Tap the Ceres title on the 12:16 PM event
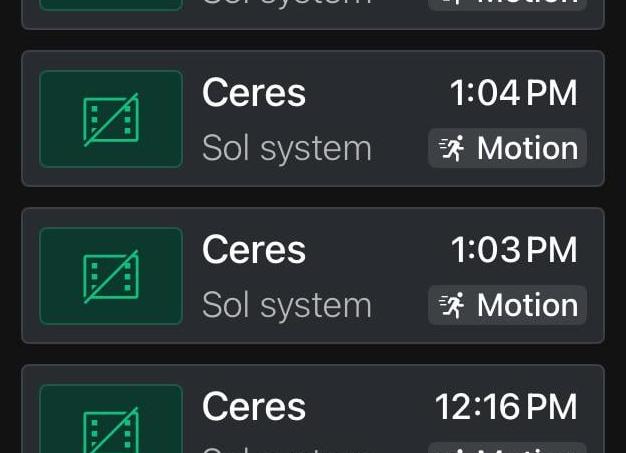Screen dimensions: 626x453 coord(254,407)
